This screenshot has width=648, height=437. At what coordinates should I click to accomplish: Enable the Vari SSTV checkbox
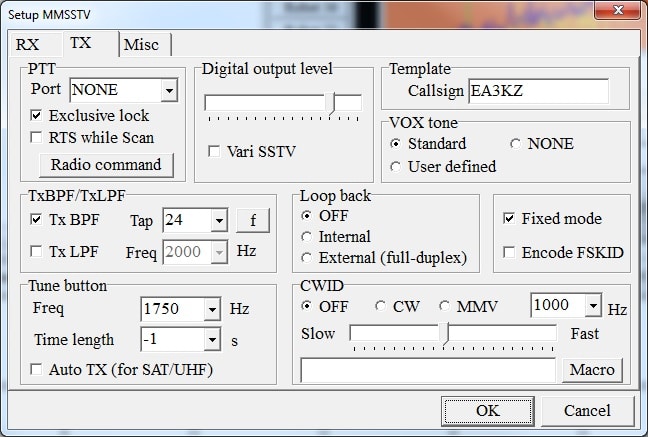214,151
